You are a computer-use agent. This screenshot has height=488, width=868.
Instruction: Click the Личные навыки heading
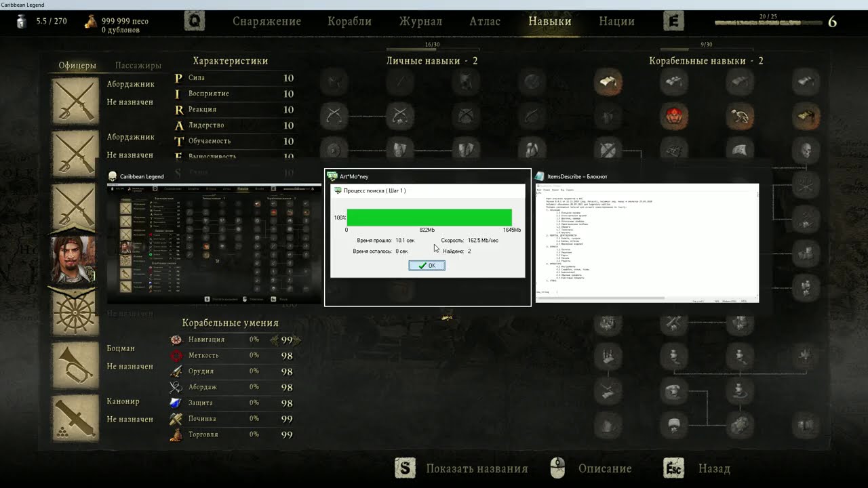tap(432, 61)
